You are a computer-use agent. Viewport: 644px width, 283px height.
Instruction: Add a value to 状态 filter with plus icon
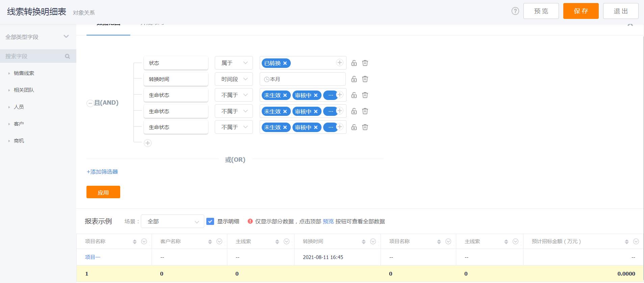pos(340,62)
